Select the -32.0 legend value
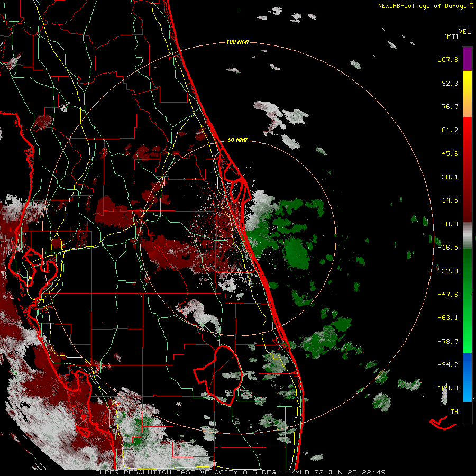The width and height of the screenshot is (476, 476). click(448, 271)
